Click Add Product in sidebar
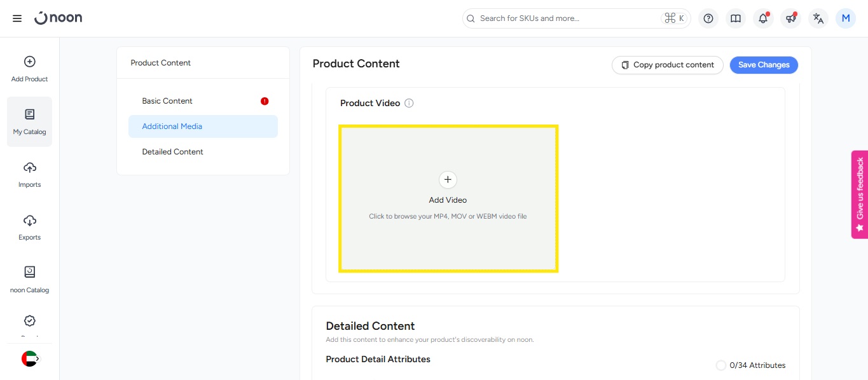The width and height of the screenshot is (868, 380). pos(29,69)
